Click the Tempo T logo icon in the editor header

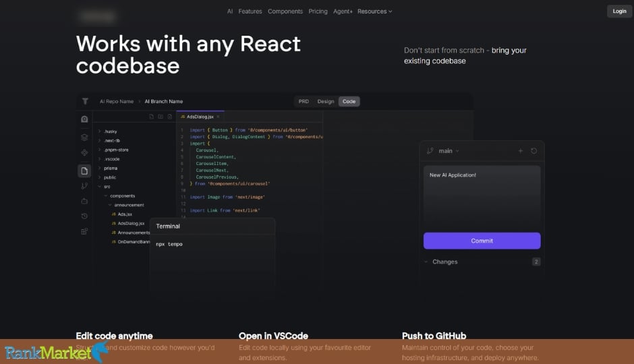point(85,101)
